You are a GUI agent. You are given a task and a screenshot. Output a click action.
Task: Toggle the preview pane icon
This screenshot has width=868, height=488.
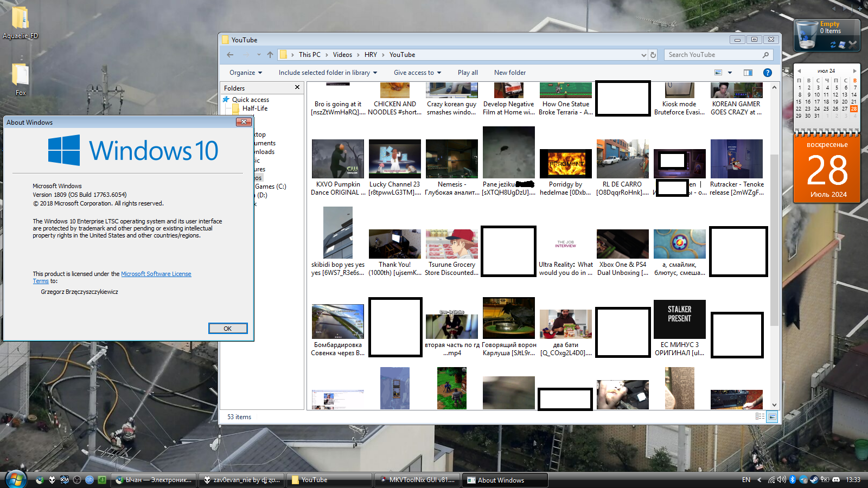click(748, 73)
